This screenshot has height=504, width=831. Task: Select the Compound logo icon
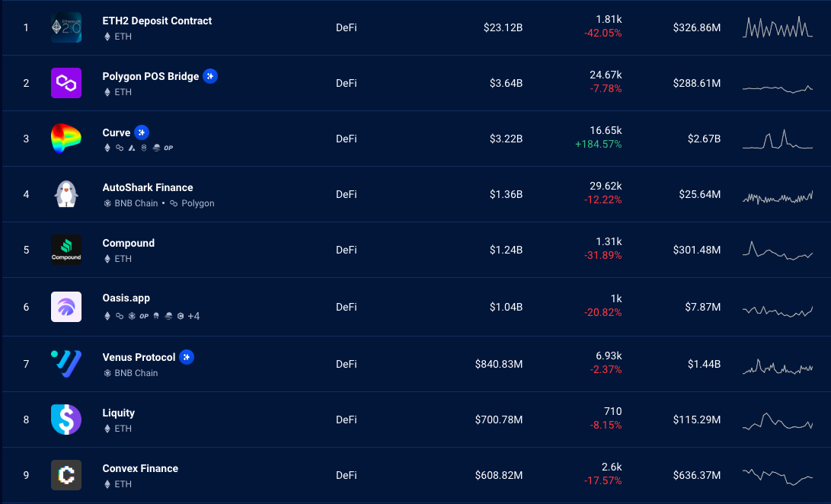[x=66, y=250]
